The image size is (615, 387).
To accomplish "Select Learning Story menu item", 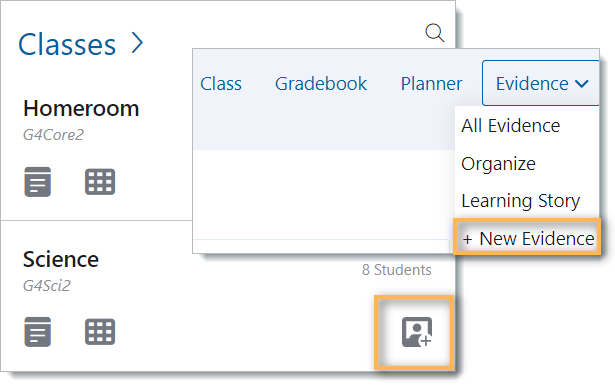I will (x=520, y=201).
